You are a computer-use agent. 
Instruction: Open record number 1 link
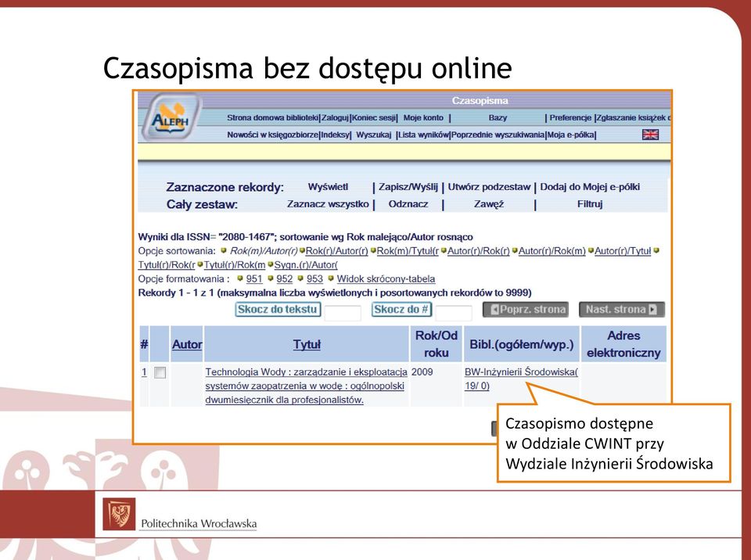pyautogui.click(x=144, y=372)
